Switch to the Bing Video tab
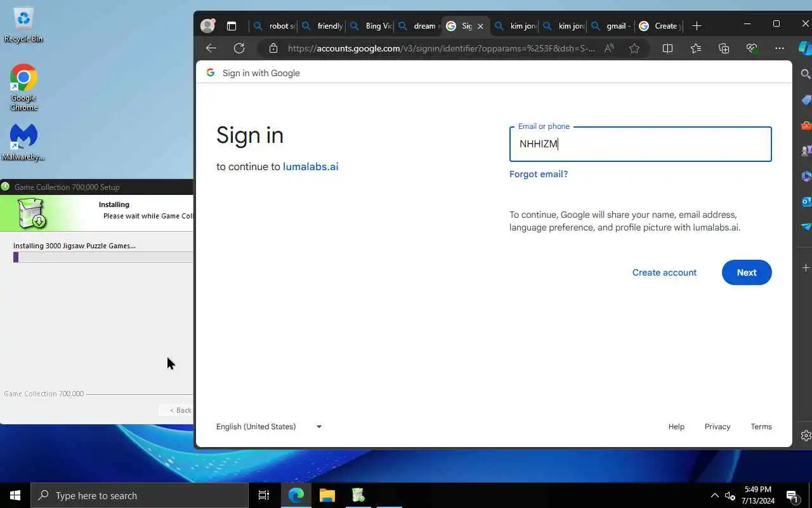The image size is (812, 508). click(x=369, y=26)
